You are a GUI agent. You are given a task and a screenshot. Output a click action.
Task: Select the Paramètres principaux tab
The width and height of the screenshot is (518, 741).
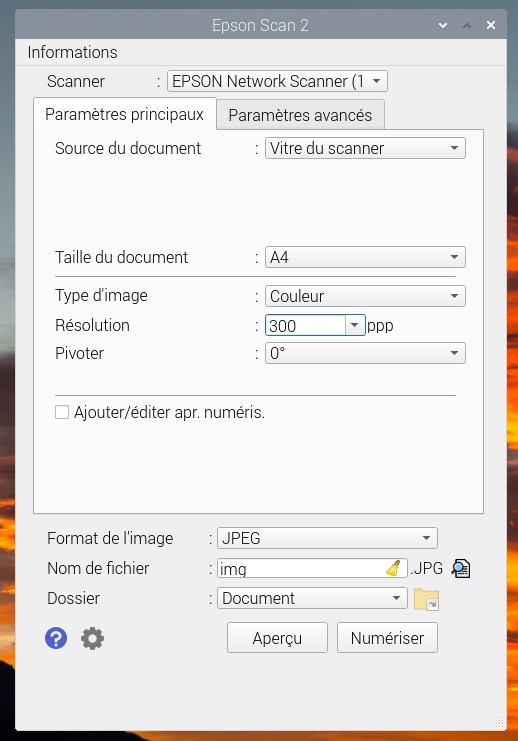coord(125,114)
